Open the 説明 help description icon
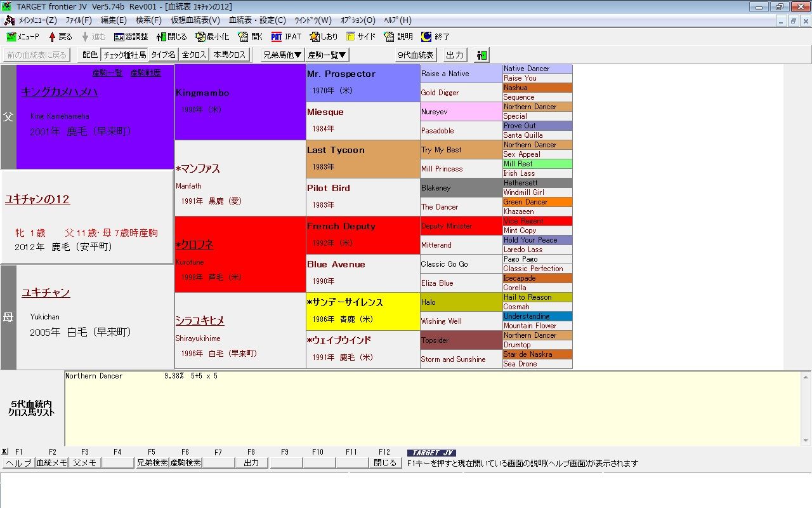 [398, 37]
